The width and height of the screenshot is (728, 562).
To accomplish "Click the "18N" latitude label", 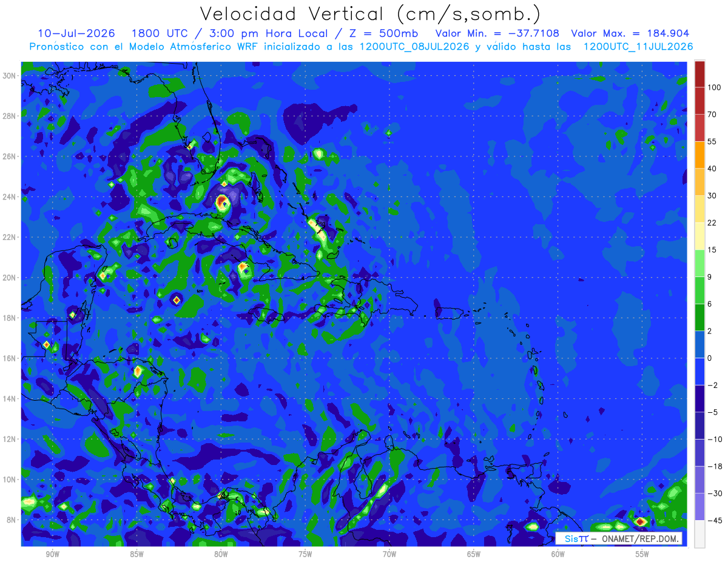I will coord(10,318).
